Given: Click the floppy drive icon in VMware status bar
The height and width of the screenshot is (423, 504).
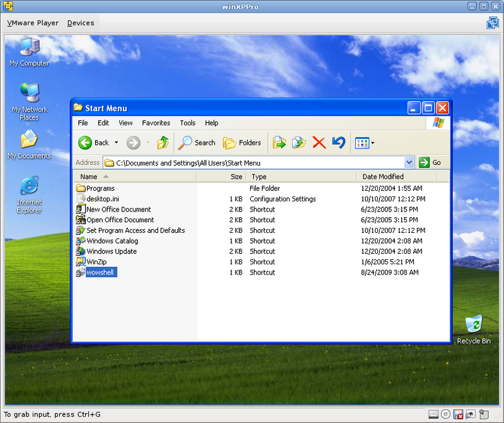Looking at the screenshot, I should [458, 414].
